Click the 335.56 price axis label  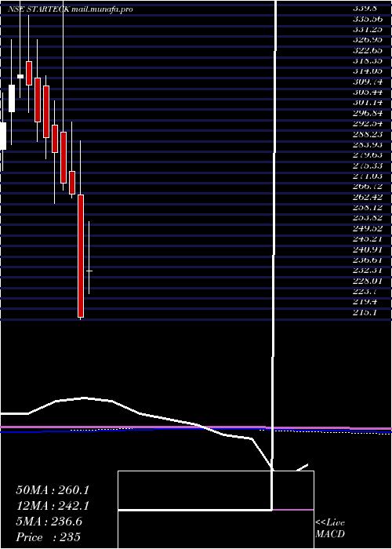pos(368,19)
